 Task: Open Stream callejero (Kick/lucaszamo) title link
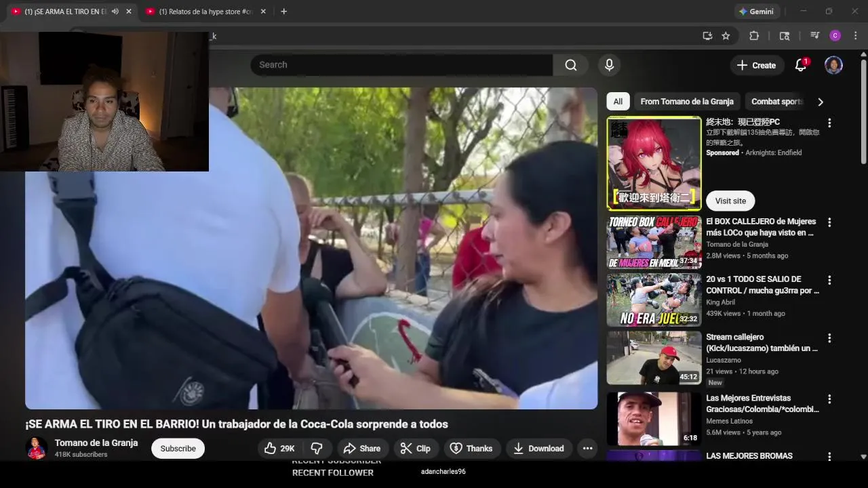coord(762,342)
